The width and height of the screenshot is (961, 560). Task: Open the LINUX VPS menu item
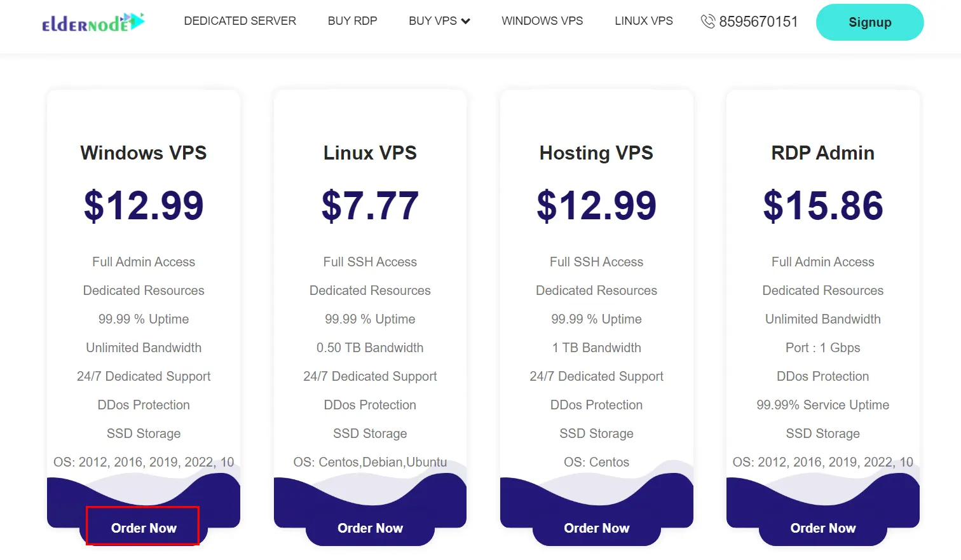tap(643, 21)
